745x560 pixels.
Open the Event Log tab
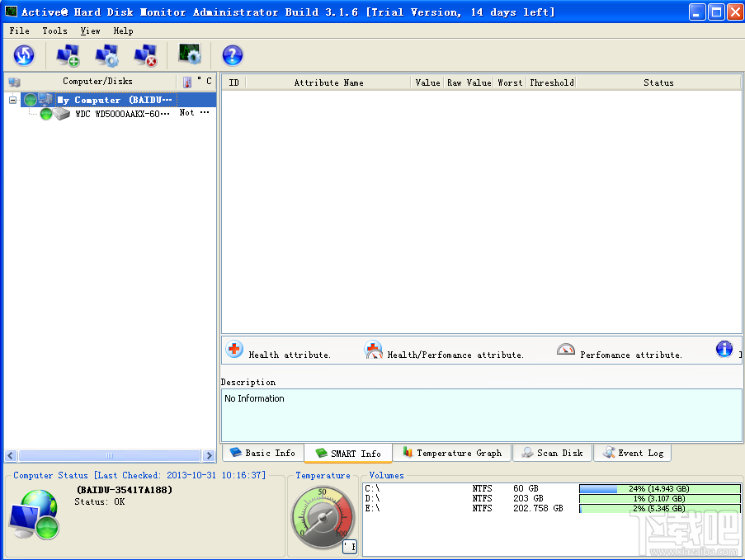pyautogui.click(x=632, y=453)
